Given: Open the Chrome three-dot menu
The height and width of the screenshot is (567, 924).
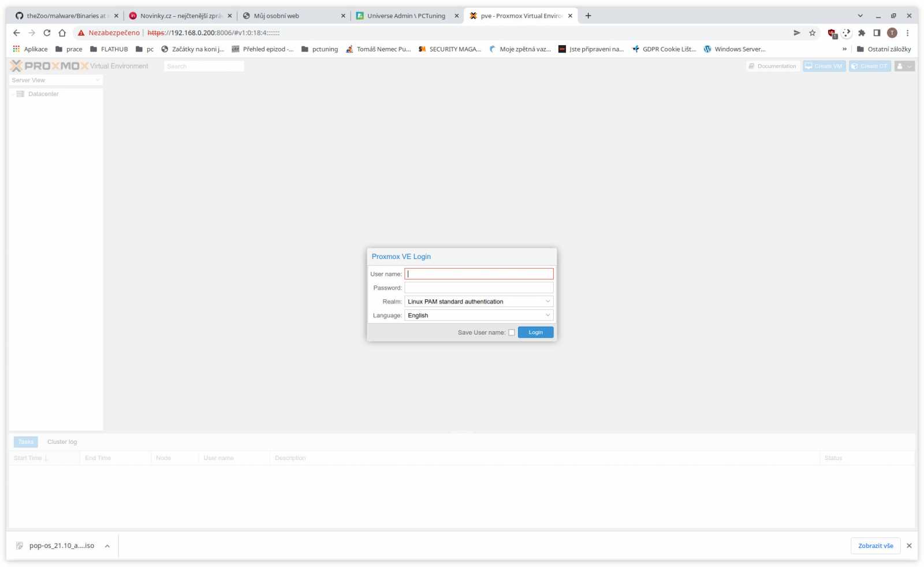Looking at the screenshot, I should click(907, 33).
